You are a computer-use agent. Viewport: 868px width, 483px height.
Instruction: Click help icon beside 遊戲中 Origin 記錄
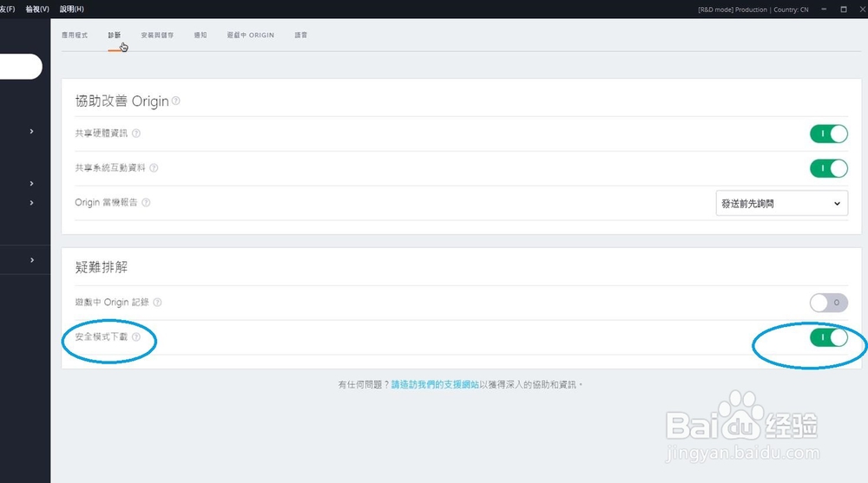coord(157,302)
